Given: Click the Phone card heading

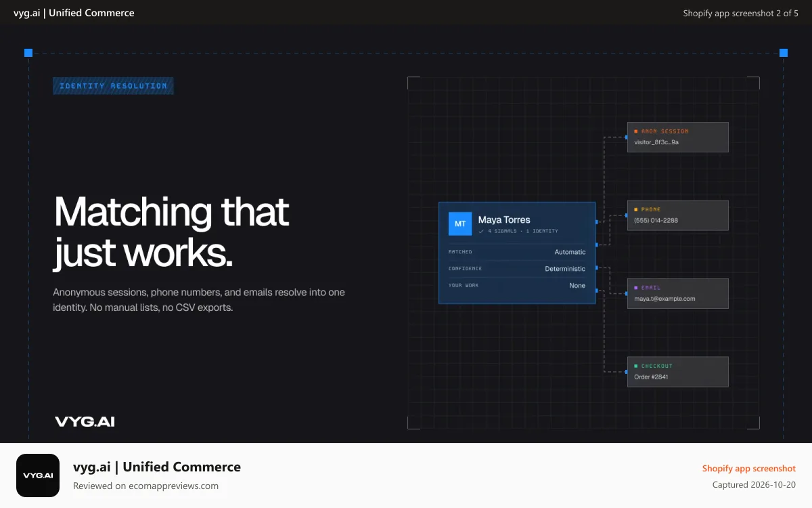Looking at the screenshot, I should pyautogui.click(x=651, y=209).
